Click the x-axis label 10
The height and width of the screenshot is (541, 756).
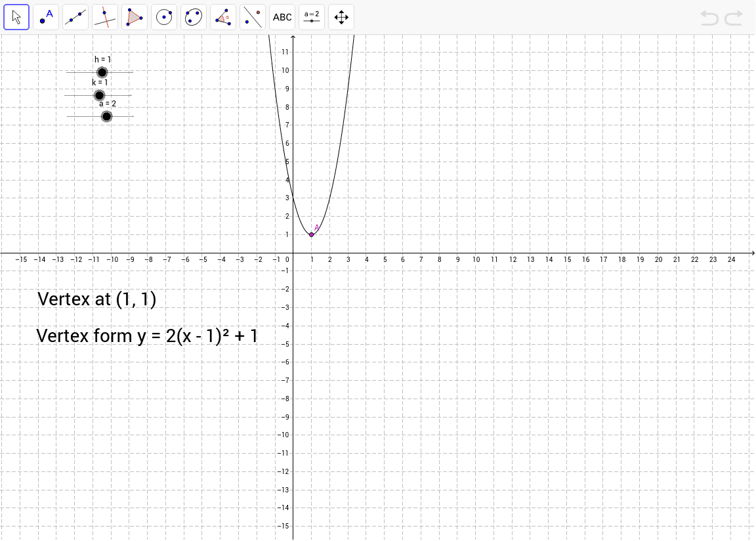pos(476,259)
